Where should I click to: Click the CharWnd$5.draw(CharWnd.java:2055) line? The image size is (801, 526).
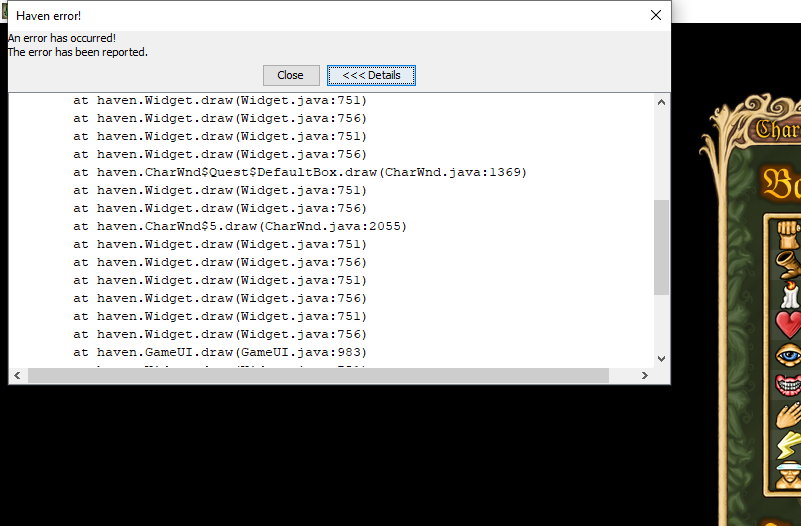pyautogui.click(x=240, y=226)
